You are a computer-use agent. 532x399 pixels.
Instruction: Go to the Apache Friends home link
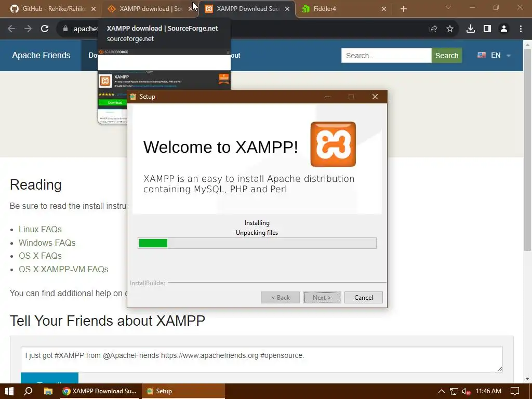(x=41, y=55)
